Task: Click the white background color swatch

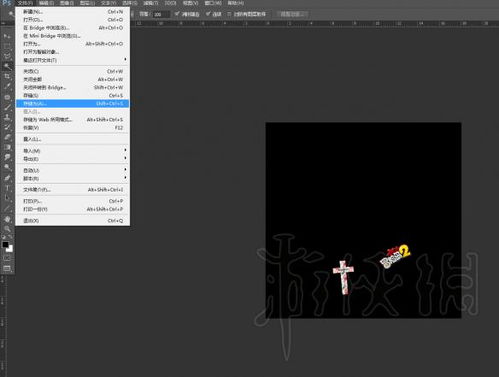Action: 10,249
